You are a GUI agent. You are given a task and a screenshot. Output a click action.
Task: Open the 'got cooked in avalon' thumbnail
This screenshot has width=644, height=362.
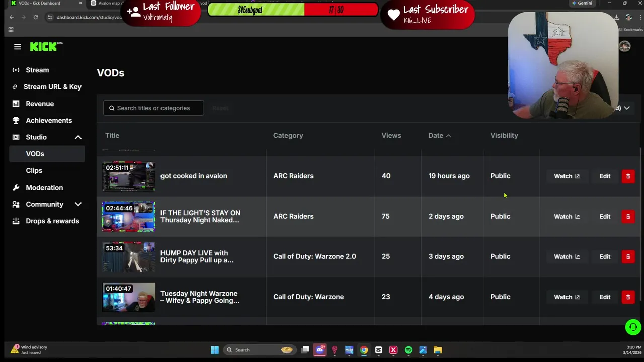128,176
